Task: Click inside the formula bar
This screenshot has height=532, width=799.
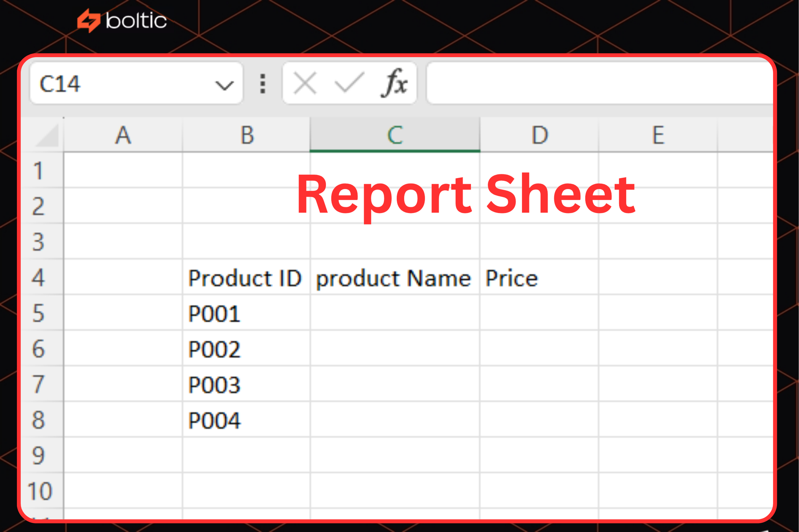Action: pos(577,83)
